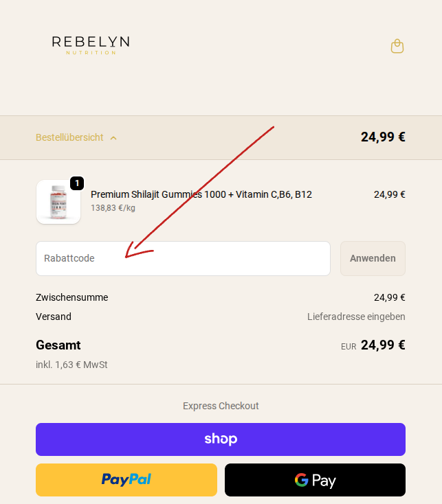
Task: Open the shopping bag cart icon
Action: click(x=397, y=46)
